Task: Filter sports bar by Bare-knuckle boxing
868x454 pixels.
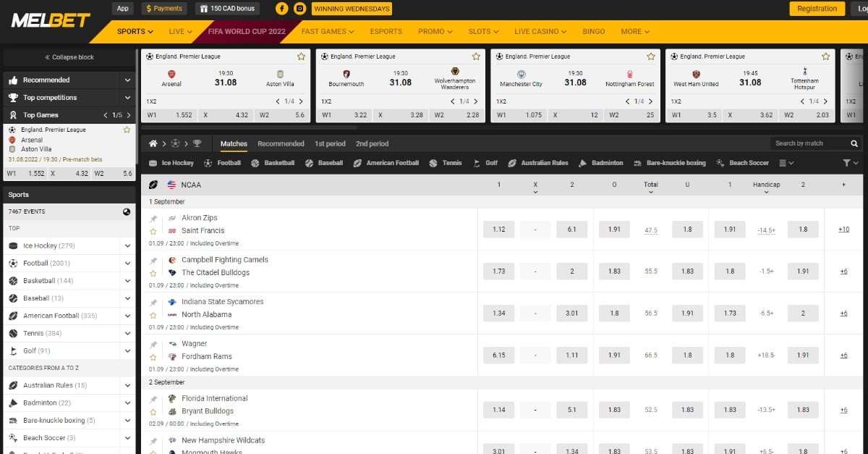Action: [669, 163]
